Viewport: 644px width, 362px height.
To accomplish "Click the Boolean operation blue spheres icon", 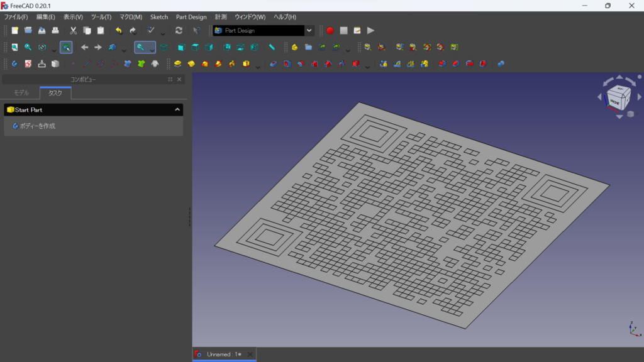I will pyautogui.click(x=501, y=63).
